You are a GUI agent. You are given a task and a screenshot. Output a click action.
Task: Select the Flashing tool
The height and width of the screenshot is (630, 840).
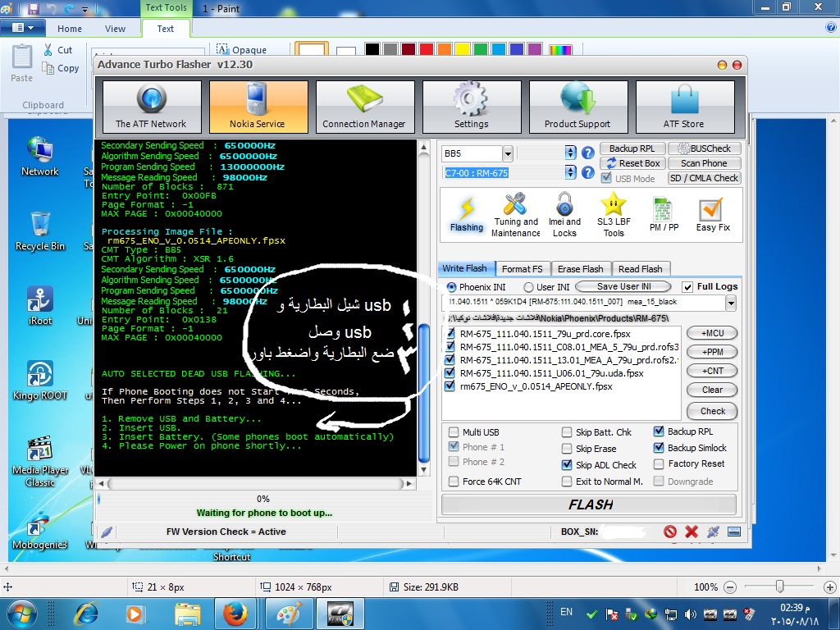(467, 214)
